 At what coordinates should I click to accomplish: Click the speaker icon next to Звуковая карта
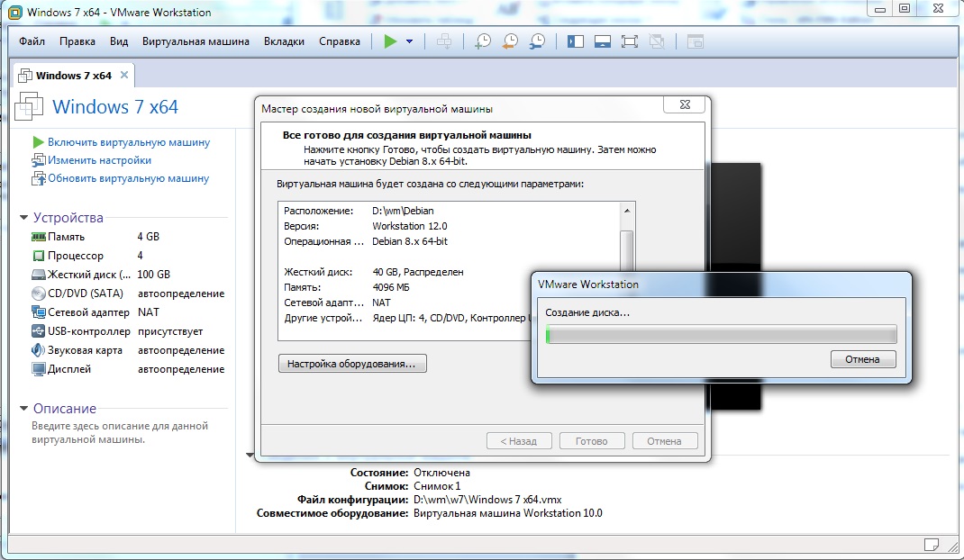[38, 350]
